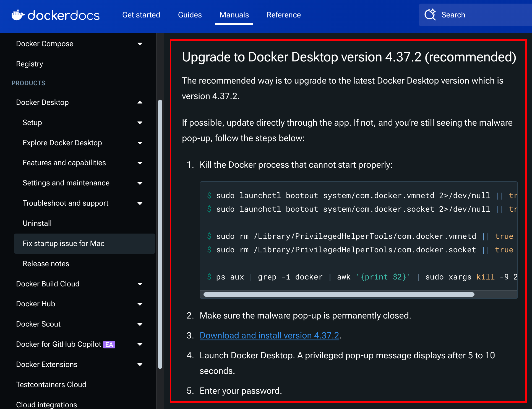Click the 'Upgrade to Docker Desktop version 4.37.2' heading

(x=349, y=57)
